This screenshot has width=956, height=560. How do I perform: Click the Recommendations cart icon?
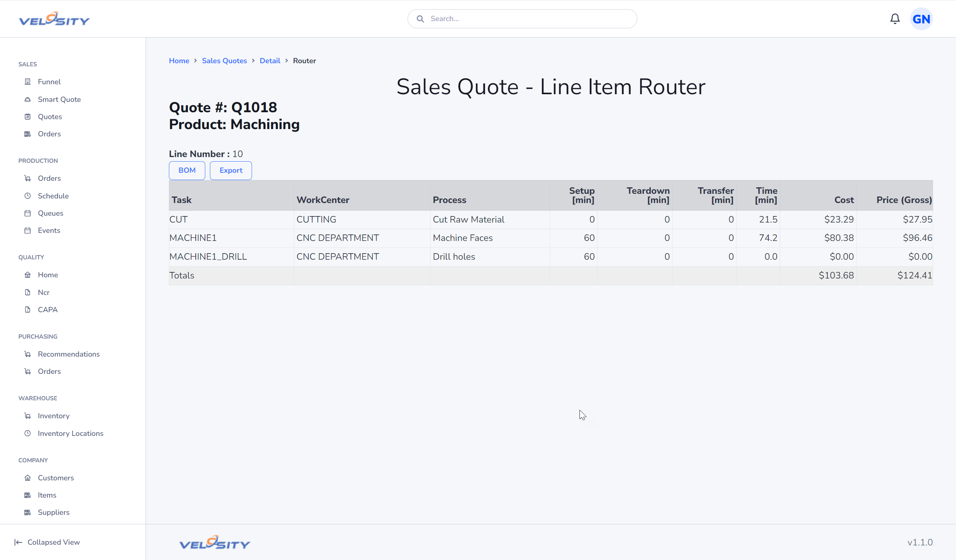(x=28, y=354)
